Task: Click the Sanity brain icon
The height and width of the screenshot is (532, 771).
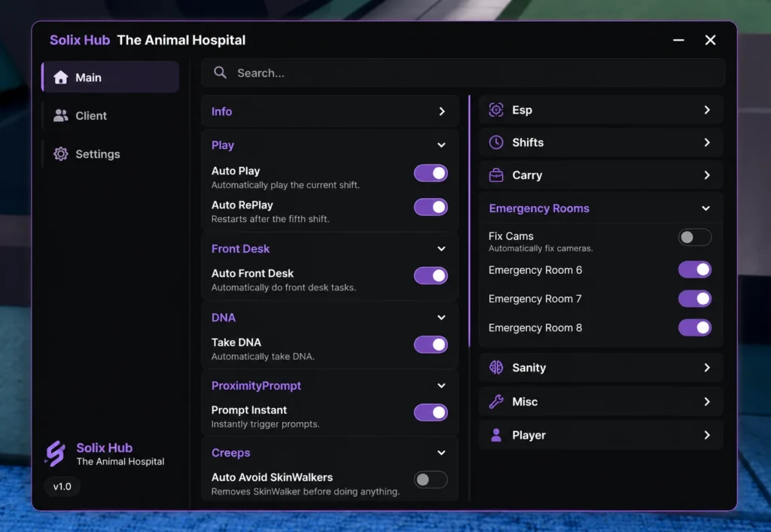Action: 496,367
